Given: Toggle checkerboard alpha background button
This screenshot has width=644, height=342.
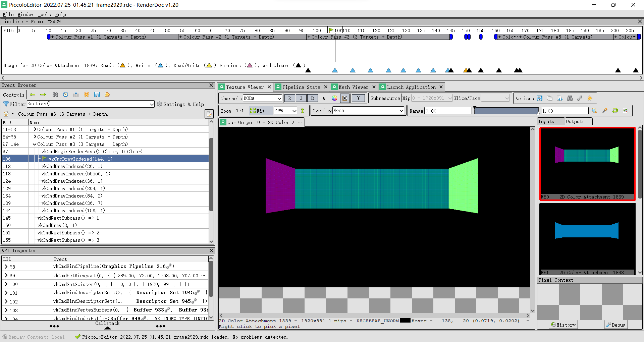Looking at the screenshot, I should pos(345,98).
